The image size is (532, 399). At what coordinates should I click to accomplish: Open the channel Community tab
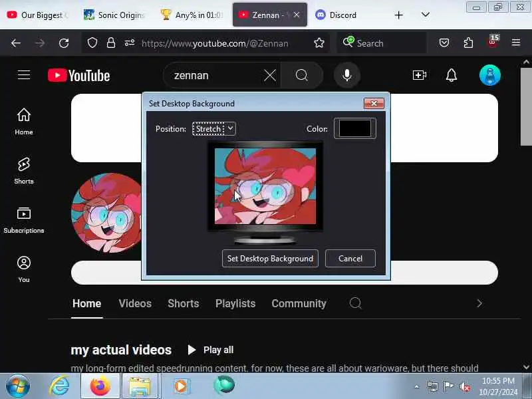pos(299,303)
